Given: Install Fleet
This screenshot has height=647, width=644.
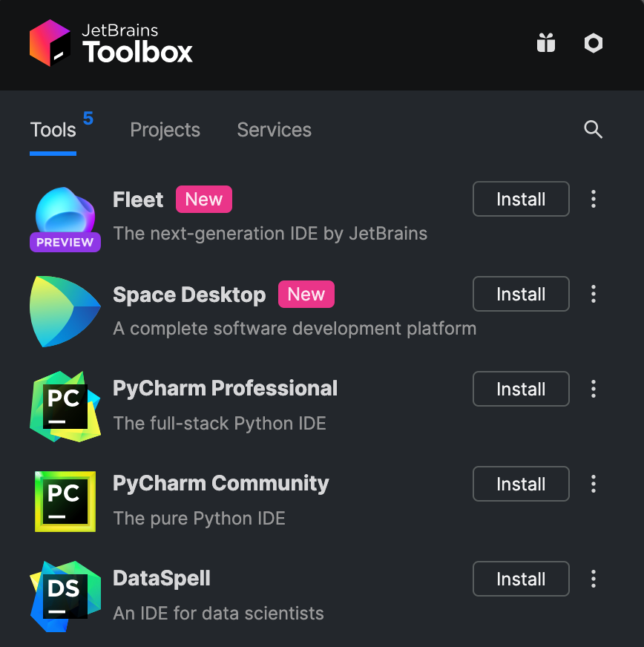Looking at the screenshot, I should [521, 199].
